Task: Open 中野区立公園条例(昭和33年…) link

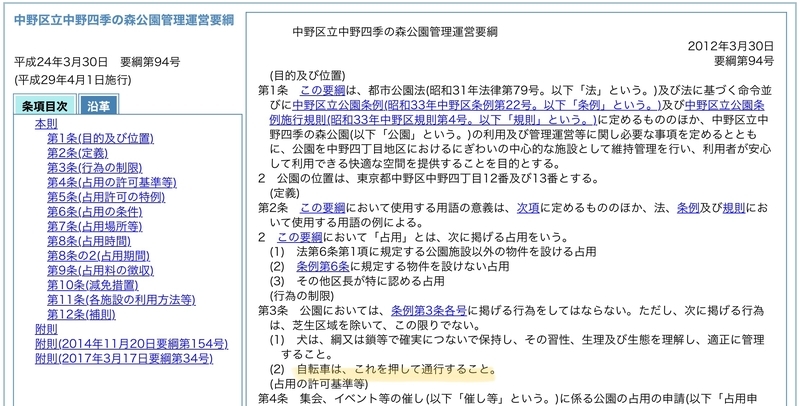Action: (x=475, y=106)
